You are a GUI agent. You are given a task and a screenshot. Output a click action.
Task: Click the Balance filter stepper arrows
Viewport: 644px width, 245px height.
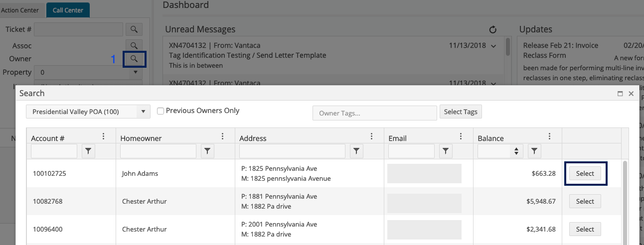point(517,151)
